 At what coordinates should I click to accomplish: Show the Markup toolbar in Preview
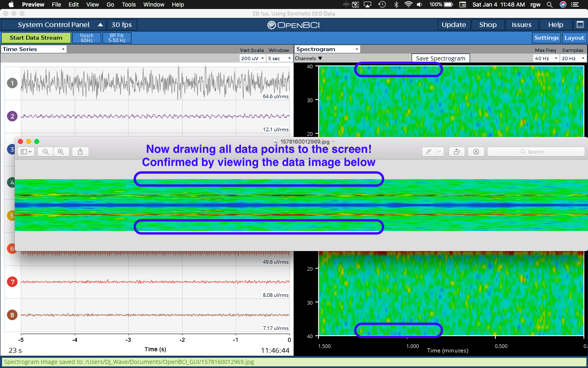click(476, 152)
